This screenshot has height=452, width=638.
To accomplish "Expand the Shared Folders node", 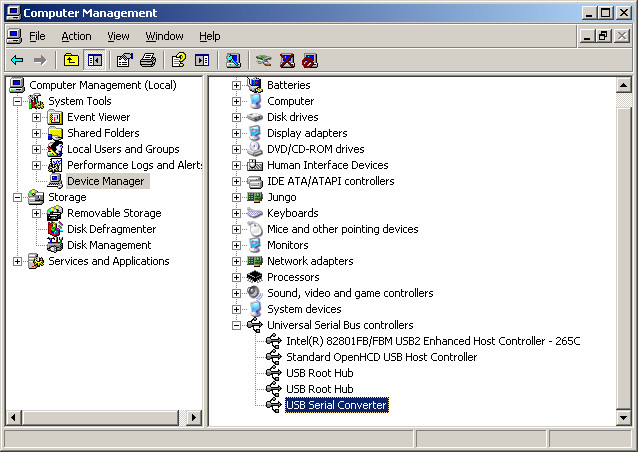I will 37,133.
